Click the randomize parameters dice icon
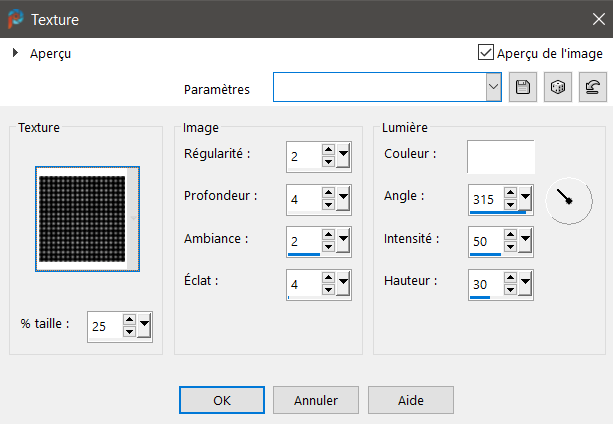The image size is (613, 424). [557, 88]
